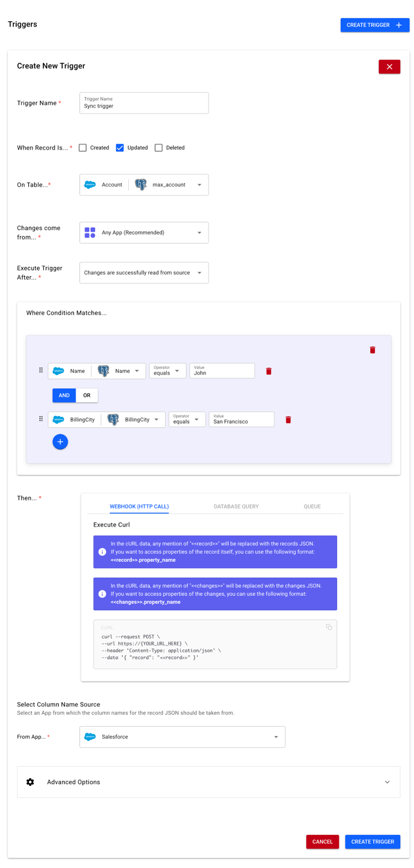Uncheck the Updated checkbox
This screenshot has width=414, height=868.
pyautogui.click(x=120, y=148)
